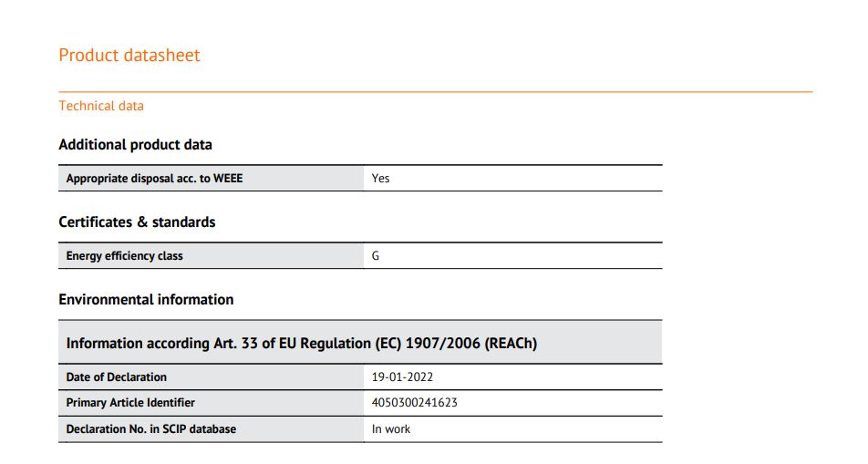Select the date value 19-01-2022
The image size is (868, 464).
[x=402, y=377]
